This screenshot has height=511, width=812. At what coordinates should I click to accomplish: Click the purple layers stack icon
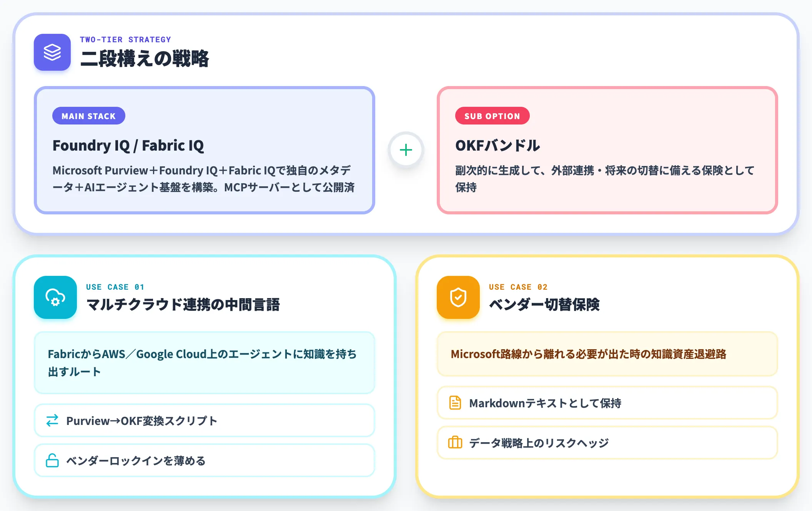pyautogui.click(x=52, y=52)
